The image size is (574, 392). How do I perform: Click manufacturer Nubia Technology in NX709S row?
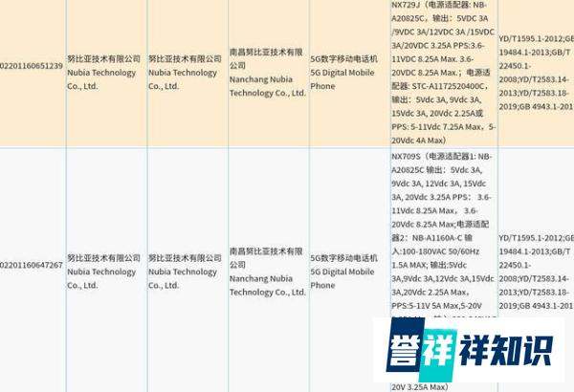click(x=185, y=272)
